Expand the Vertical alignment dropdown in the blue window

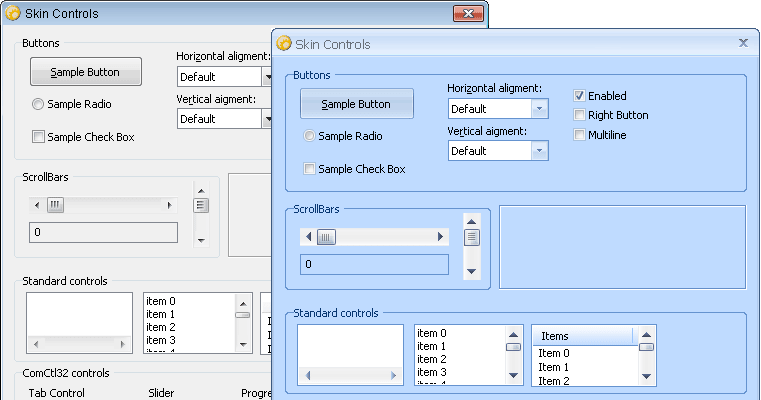tap(539, 151)
